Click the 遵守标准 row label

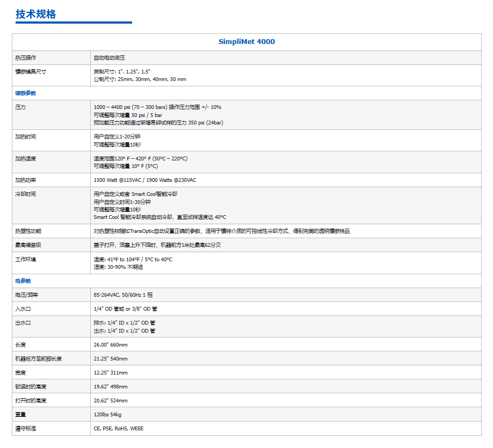(x=25, y=429)
